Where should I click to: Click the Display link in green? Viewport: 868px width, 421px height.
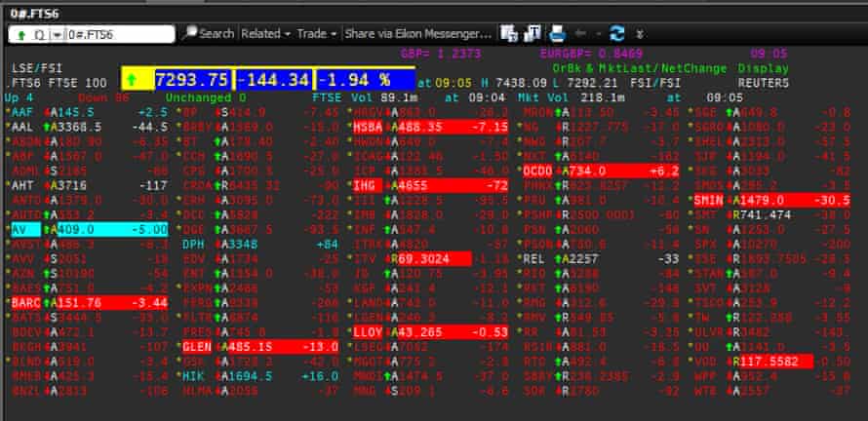[x=763, y=68]
